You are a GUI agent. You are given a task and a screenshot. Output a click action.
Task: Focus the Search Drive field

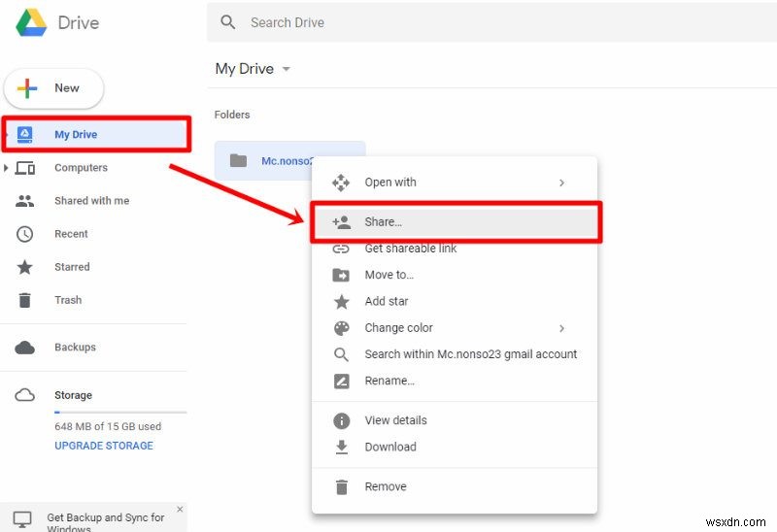[491, 22]
